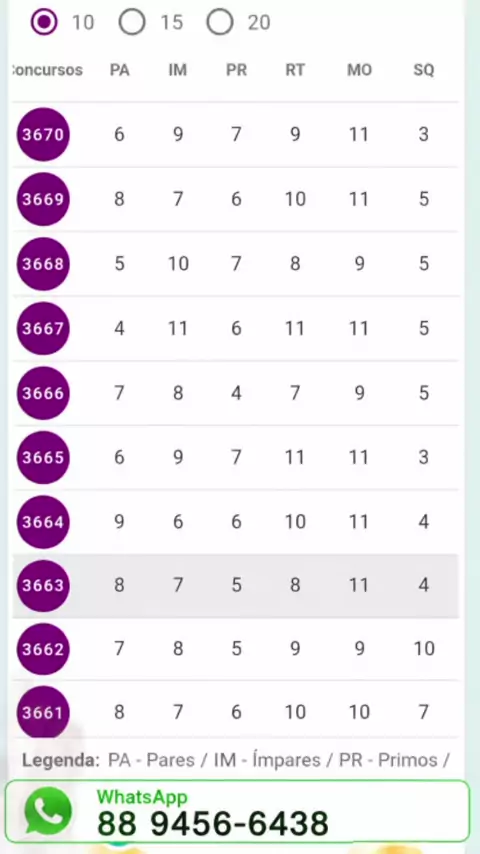Click the Legenda text line

[235, 760]
